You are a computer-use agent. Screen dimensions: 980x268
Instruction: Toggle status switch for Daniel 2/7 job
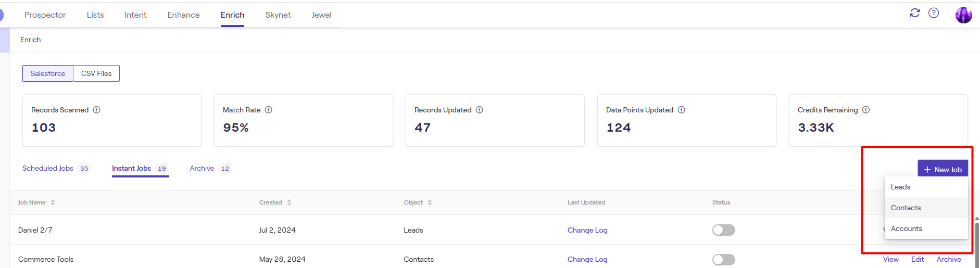click(723, 230)
